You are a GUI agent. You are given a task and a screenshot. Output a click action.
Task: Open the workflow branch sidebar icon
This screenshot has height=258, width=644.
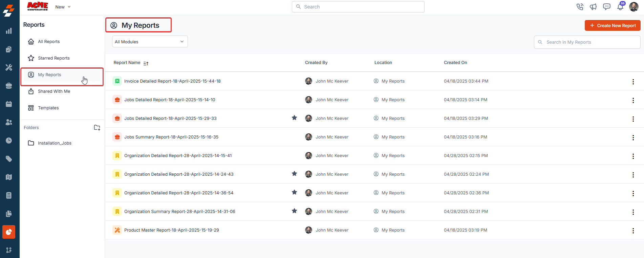[9, 250]
